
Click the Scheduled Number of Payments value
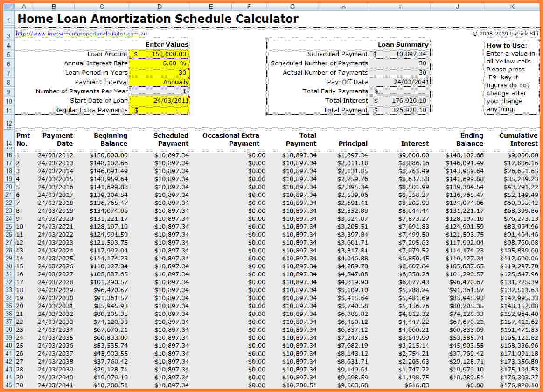click(x=400, y=63)
